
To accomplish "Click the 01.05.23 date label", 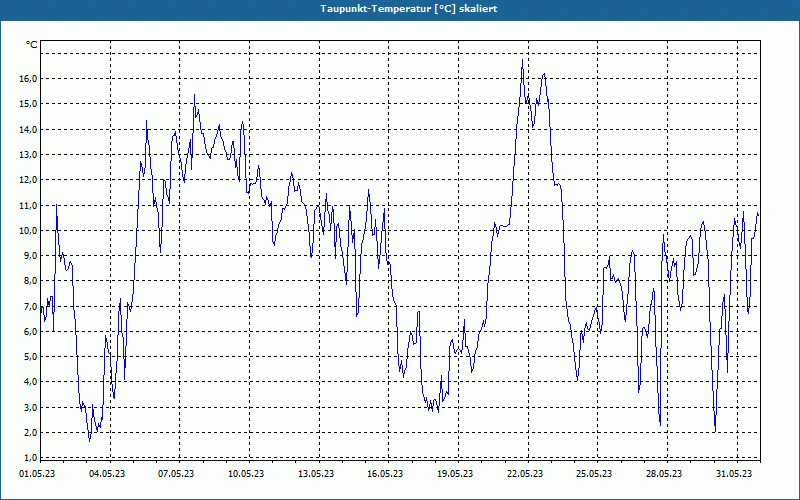I will (x=37, y=474).
